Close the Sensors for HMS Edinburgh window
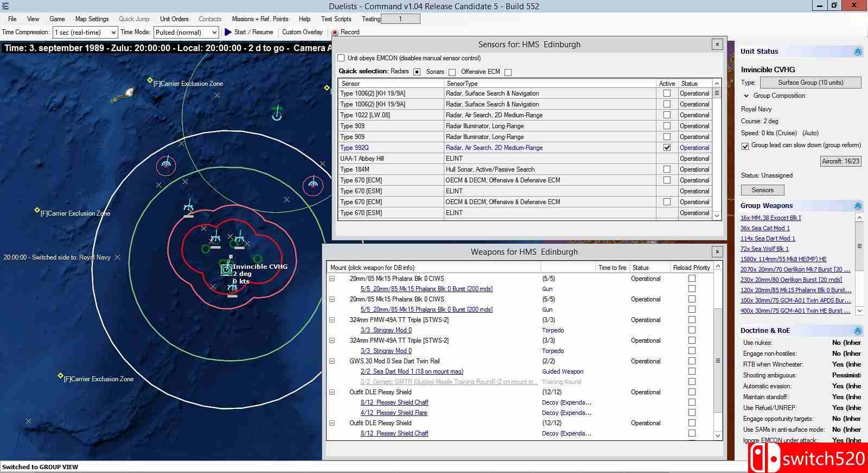 click(x=717, y=45)
